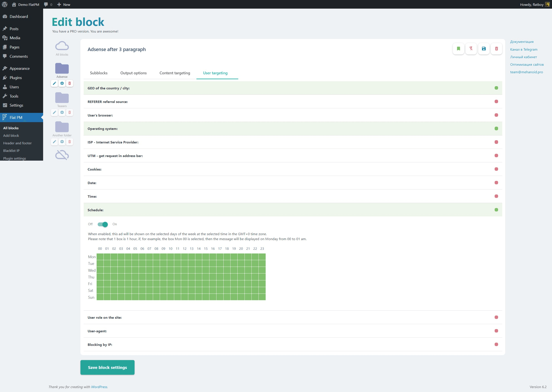
Task: Click the green bookmark icon button
Action: tap(458, 49)
